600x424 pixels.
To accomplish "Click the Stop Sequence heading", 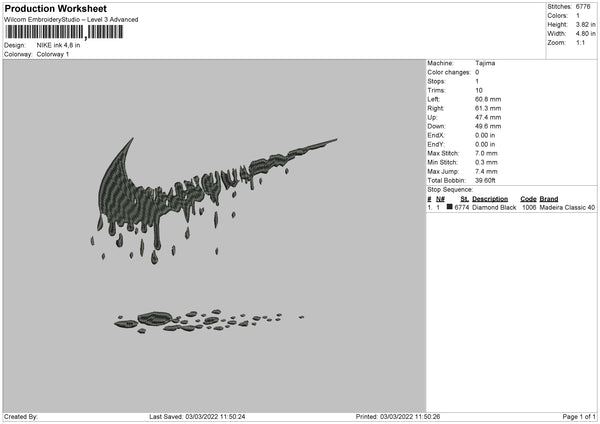I will (450, 189).
